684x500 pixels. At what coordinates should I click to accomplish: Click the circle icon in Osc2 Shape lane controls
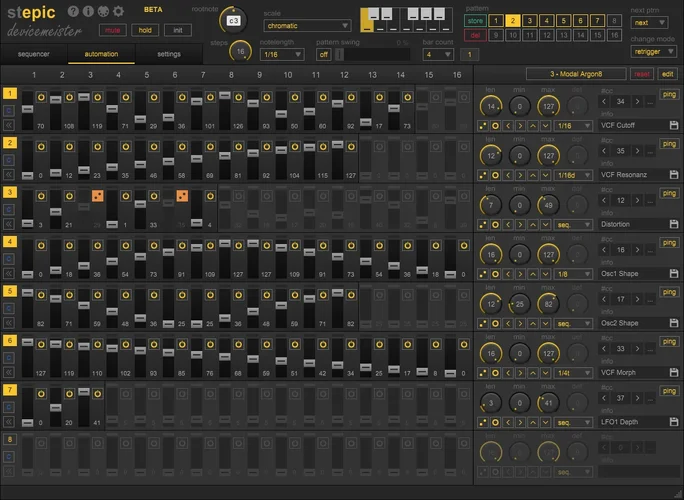coord(495,324)
